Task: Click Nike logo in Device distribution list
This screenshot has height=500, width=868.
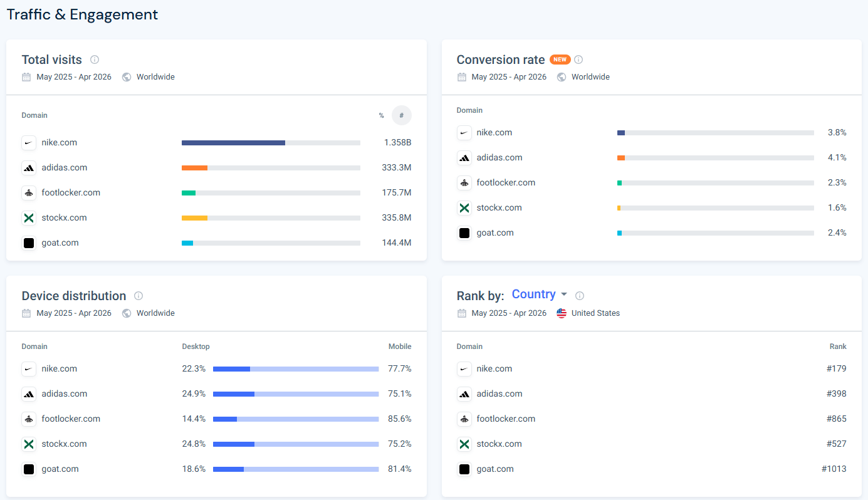Action: [x=29, y=369]
